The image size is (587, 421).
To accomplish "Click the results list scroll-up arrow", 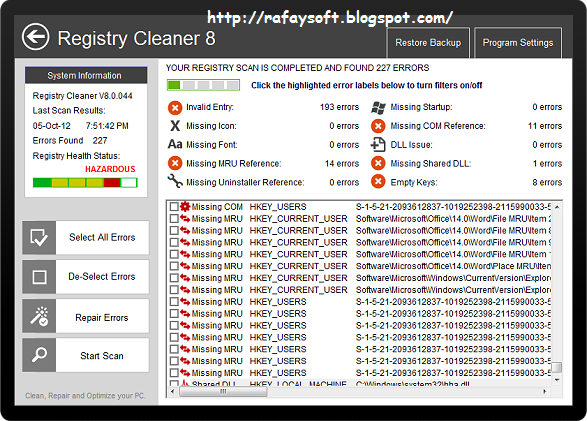I will pos(557,207).
